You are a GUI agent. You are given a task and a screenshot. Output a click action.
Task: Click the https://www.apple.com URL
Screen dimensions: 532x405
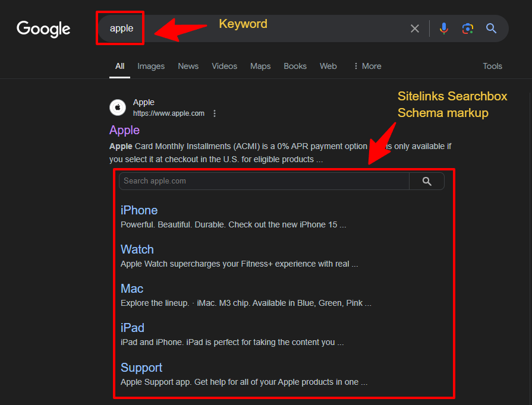[169, 113]
